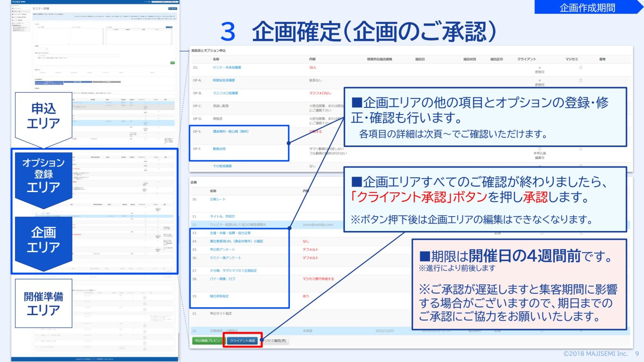The height and width of the screenshot is (362, 644).
Task: Click the バナー画像、ロゴ link
Action: click(222, 279)
